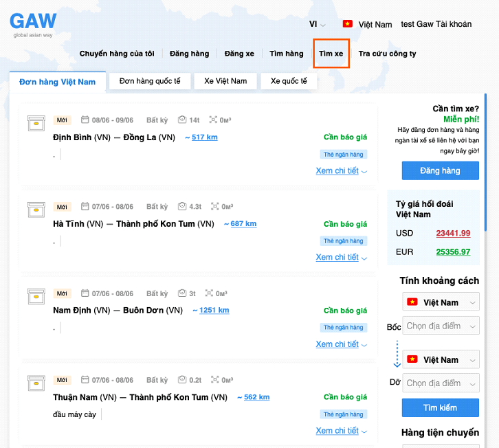
Task: Click the calendar icon on Định Bình order
Action: (85, 120)
